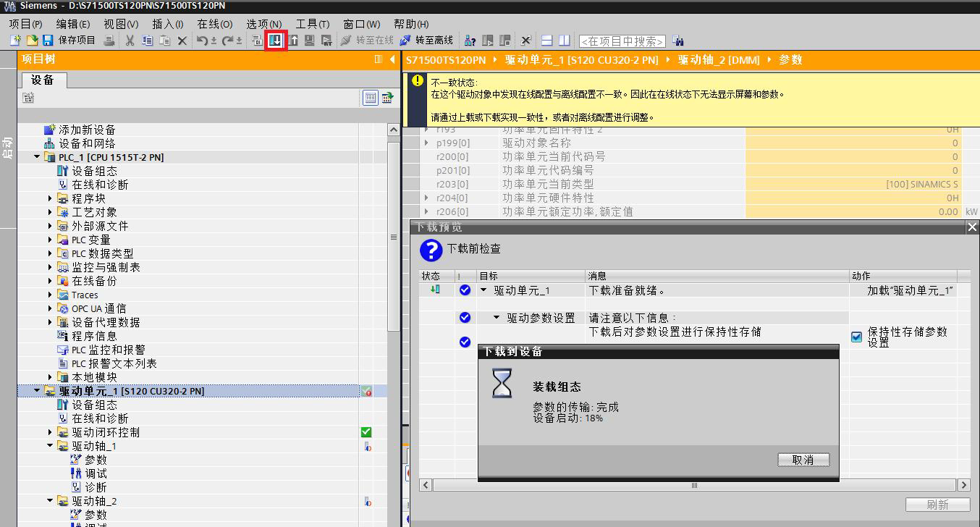Click download preview horizontal scrollbar right arrow
The width and height of the screenshot is (980, 527).
(x=963, y=485)
